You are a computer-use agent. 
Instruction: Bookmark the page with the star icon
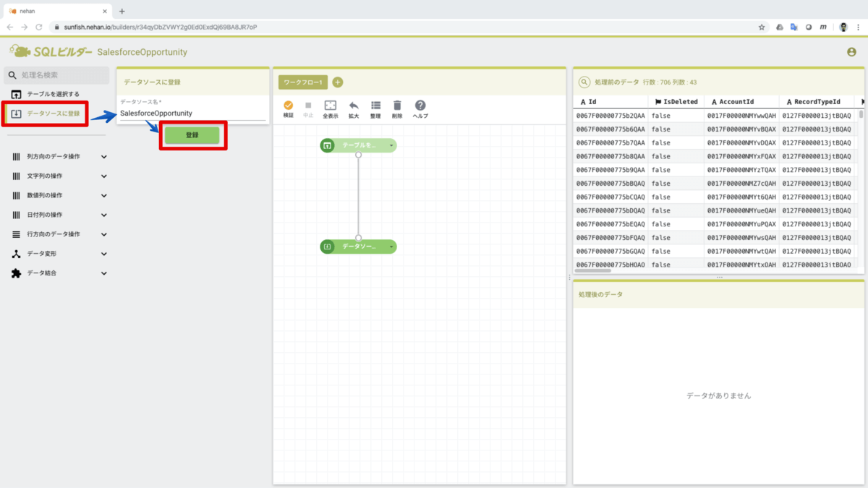(x=762, y=27)
